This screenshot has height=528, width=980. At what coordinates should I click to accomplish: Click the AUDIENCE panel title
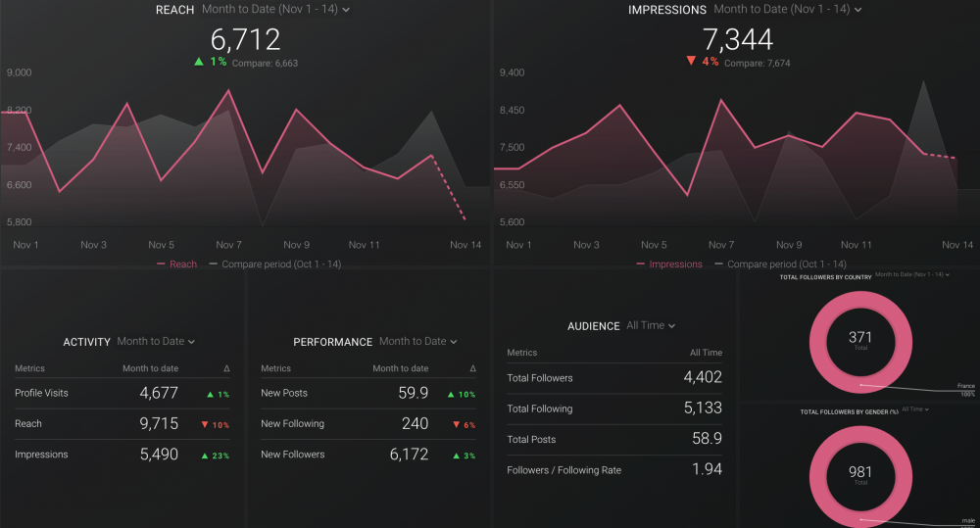coord(594,326)
